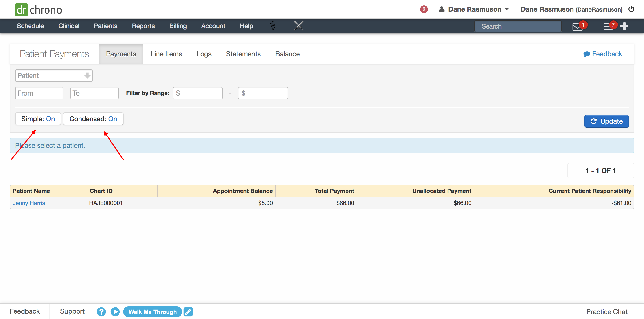Click the play tutorial video icon
This screenshot has width=644, height=319.
(x=115, y=312)
